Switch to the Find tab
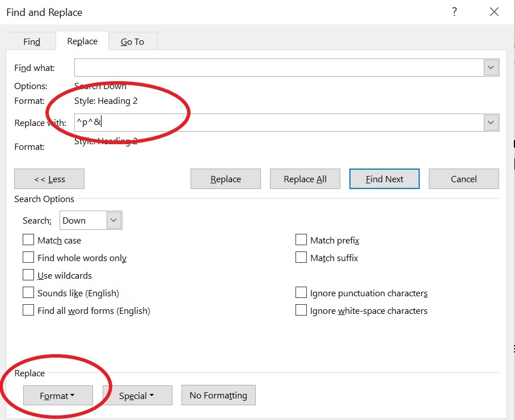The width and height of the screenshot is (515, 420). 31,41
